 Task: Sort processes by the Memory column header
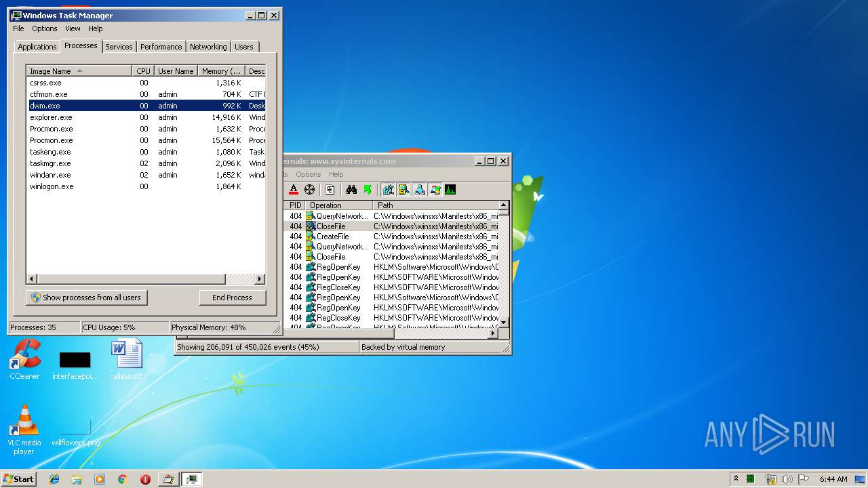tap(222, 71)
